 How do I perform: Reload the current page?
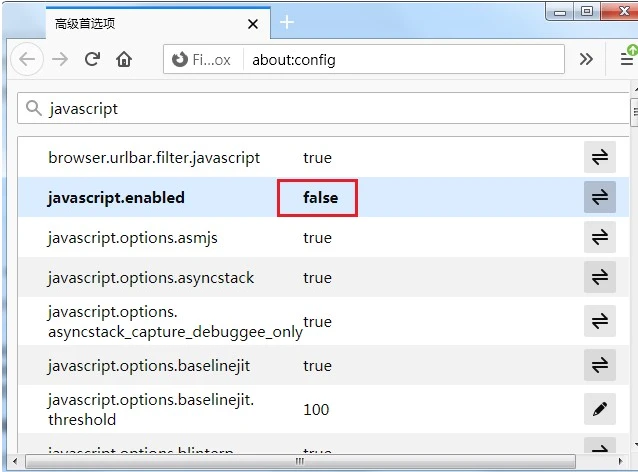pos(92,60)
